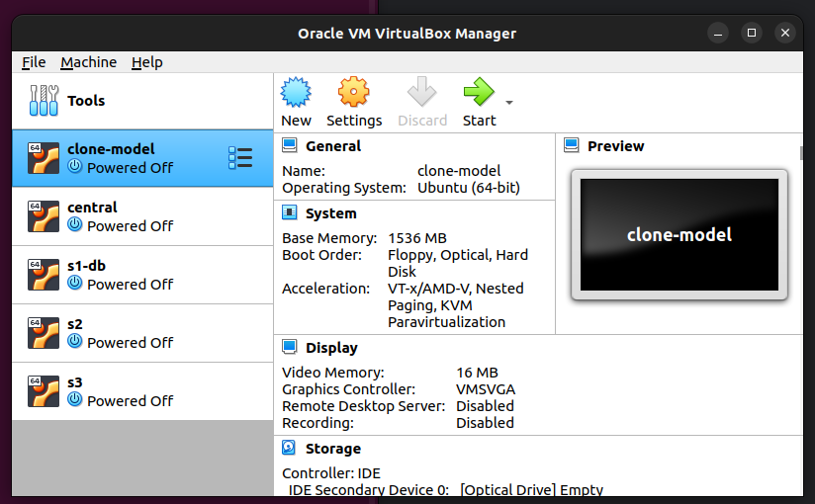The image size is (815, 504).
Task: Open Settings via the orange gear icon
Action: pyautogui.click(x=353, y=92)
